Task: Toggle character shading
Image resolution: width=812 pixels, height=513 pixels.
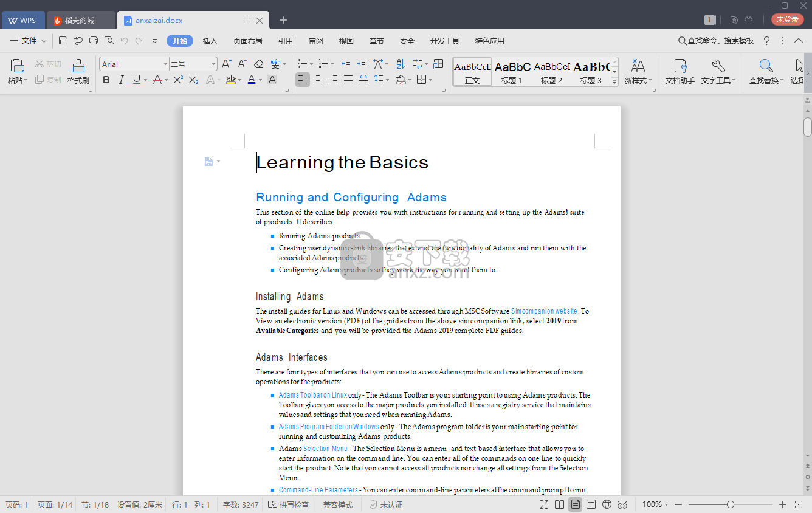Action: click(x=272, y=80)
